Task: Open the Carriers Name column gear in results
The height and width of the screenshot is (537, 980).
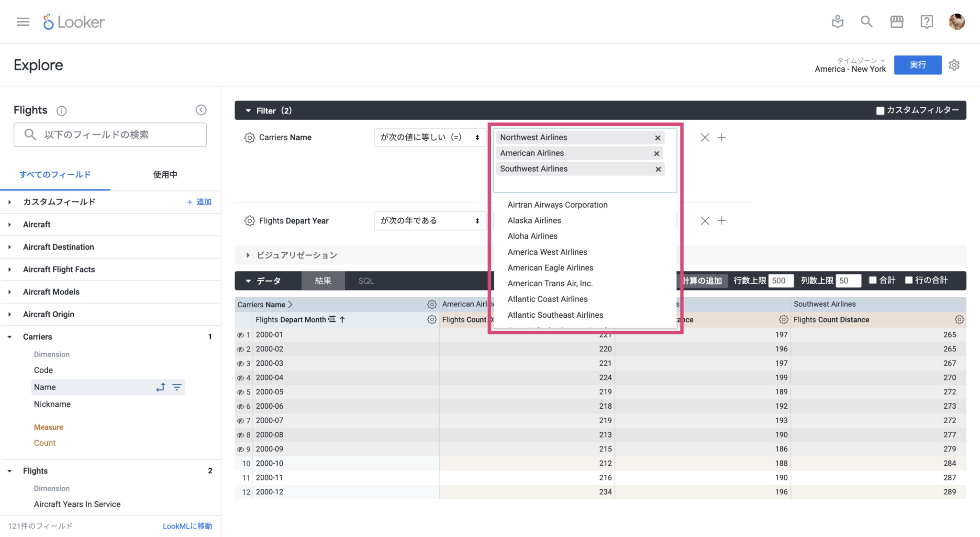Action: pos(432,304)
